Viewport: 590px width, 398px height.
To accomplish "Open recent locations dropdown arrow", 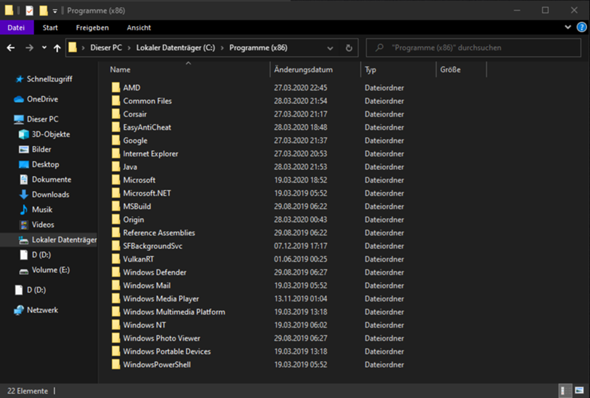I will [x=44, y=47].
